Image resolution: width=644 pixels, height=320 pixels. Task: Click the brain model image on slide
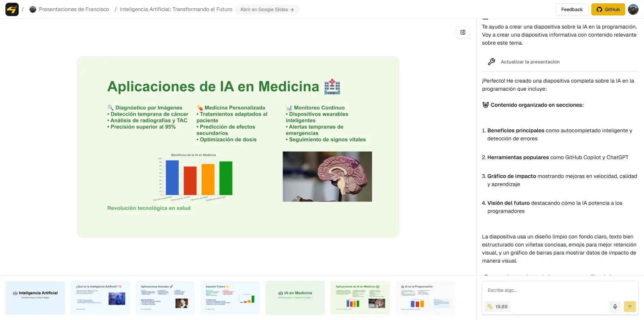(x=327, y=177)
